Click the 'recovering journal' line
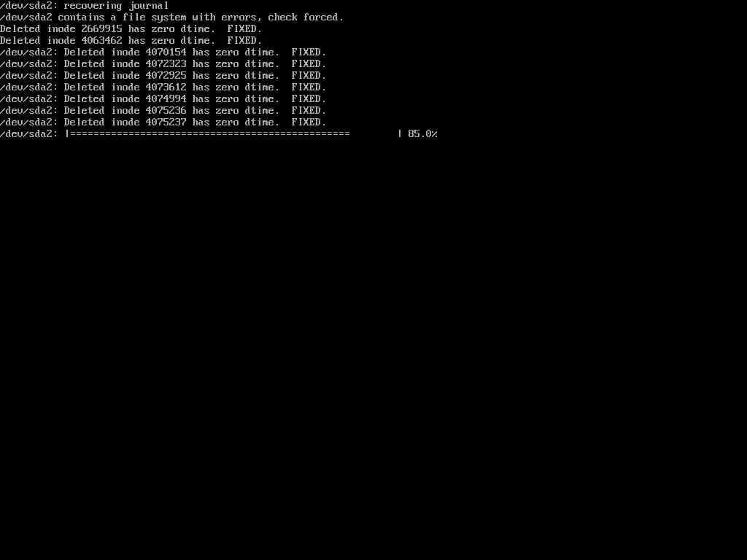 coord(85,6)
